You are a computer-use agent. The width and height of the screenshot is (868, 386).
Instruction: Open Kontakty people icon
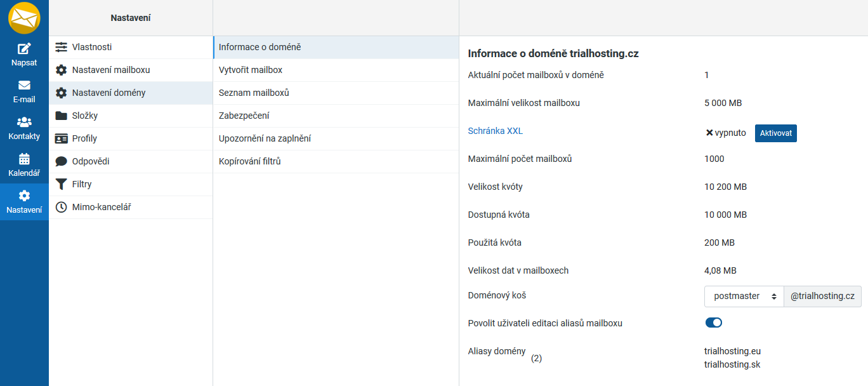[x=24, y=123]
